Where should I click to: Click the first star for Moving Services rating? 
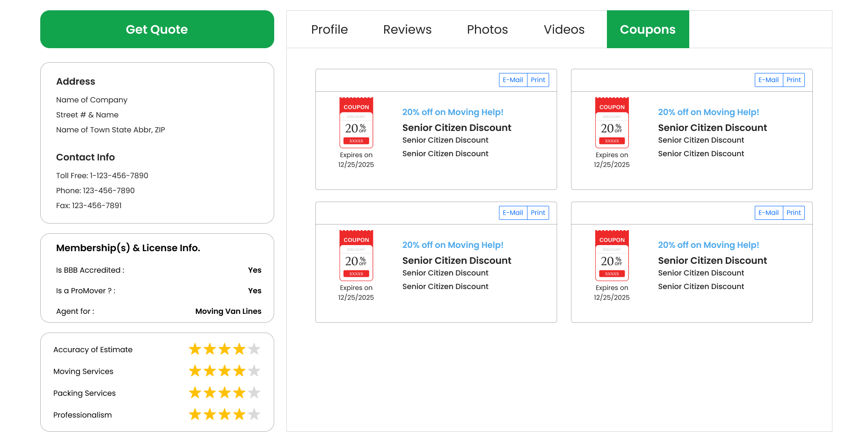pos(195,370)
